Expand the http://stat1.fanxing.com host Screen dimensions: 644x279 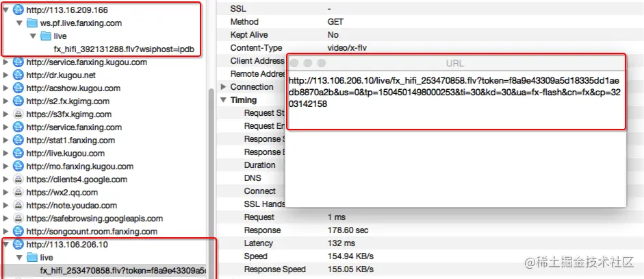click(5, 141)
